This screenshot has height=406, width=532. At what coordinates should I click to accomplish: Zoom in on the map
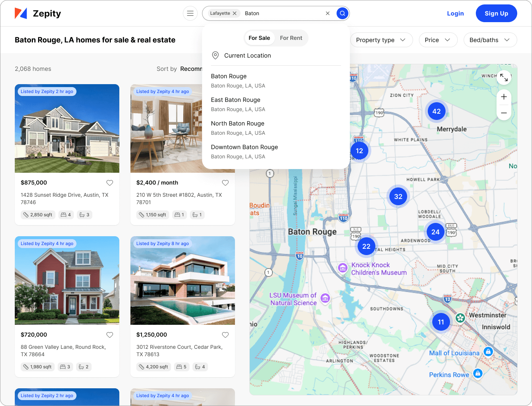(x=504, y=97)
